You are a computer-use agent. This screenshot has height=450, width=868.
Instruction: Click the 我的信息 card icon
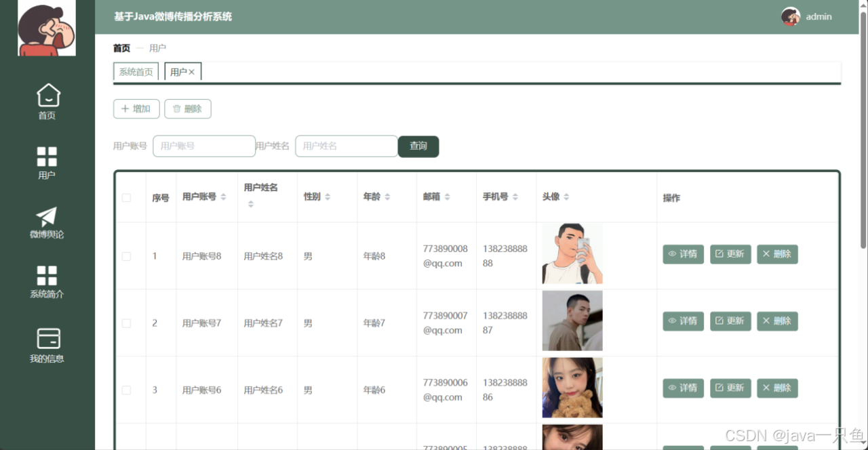point(48,338)
